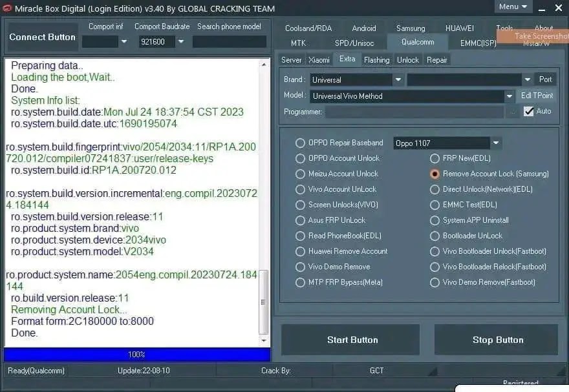Click the Take Screenshot overlay button
The image size is (569, 392).
click(x=533, y=36)
